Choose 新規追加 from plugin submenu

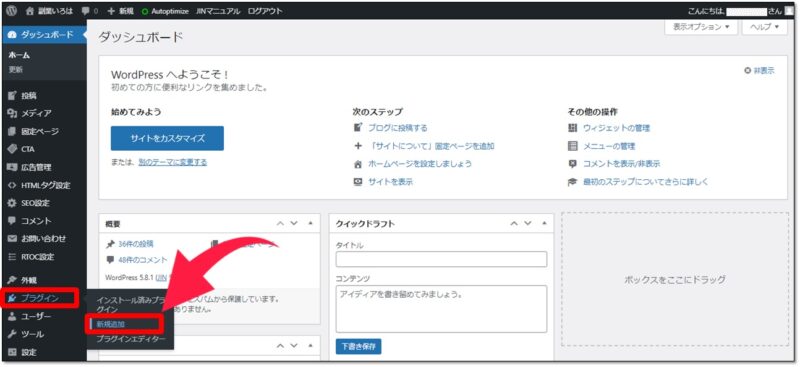(x=111, y=324)
